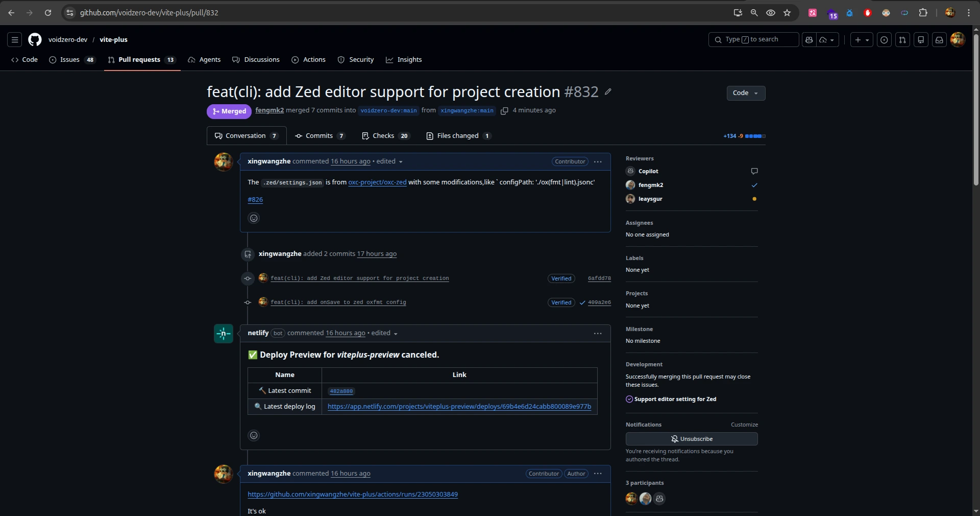
Task: Open Customize notification settings
Action: tap(744, 425)
